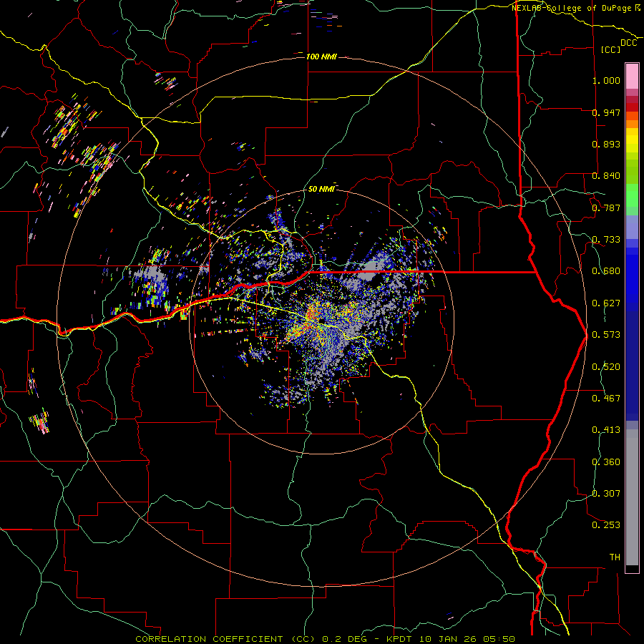Click the 0.680 legend value

pyautogui.click(x=606, y=271)
